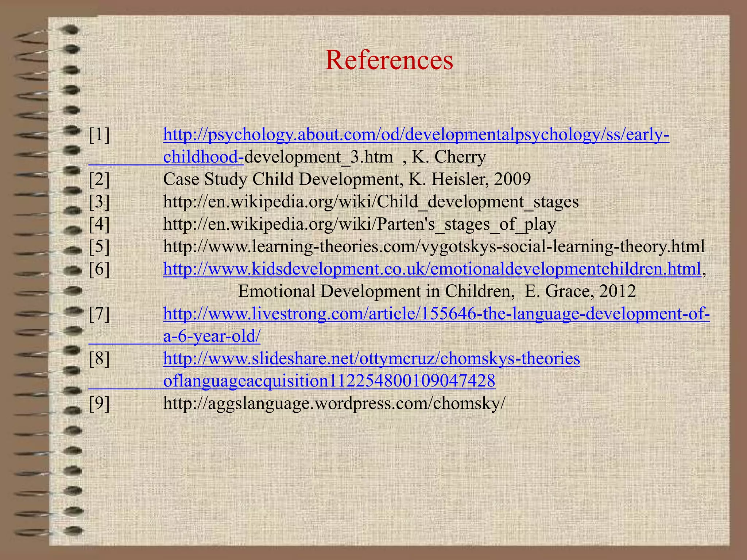Click reference number [3]
The width and height of the screenshot is (747, 560).
pos(99,202)
